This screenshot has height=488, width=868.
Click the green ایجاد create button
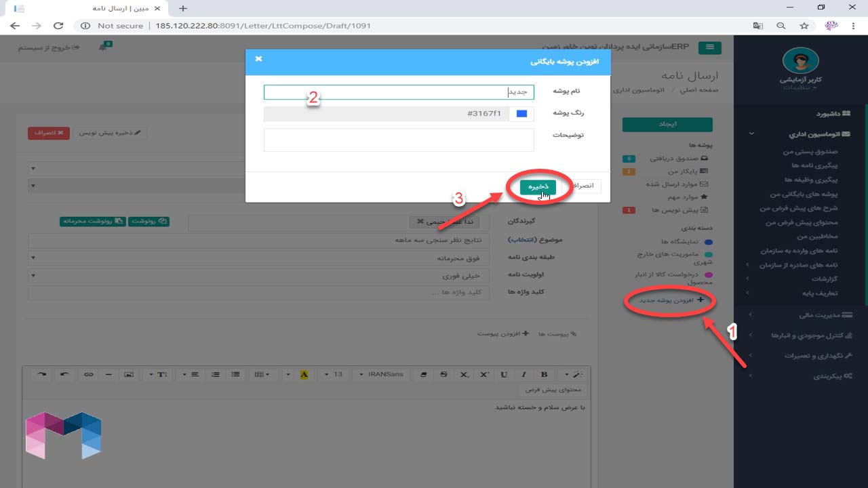[667, 125]
